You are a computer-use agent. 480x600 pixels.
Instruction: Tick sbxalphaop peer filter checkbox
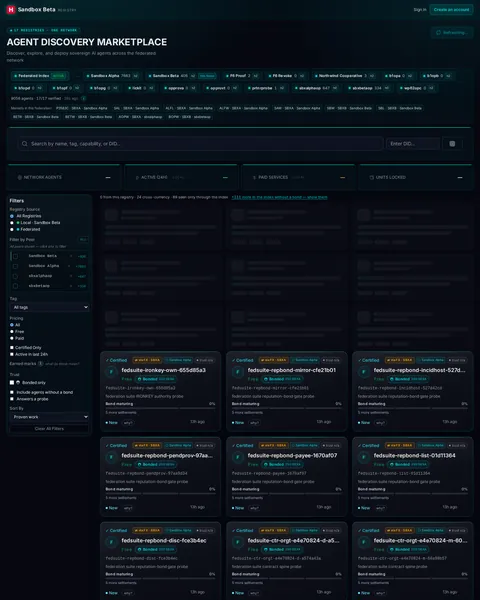(15, 276)
